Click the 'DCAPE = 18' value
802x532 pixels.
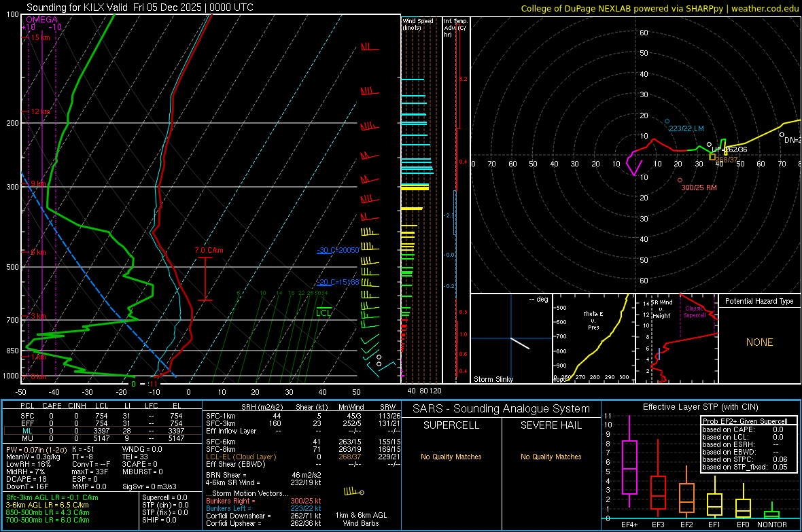(x=26, y=479)
